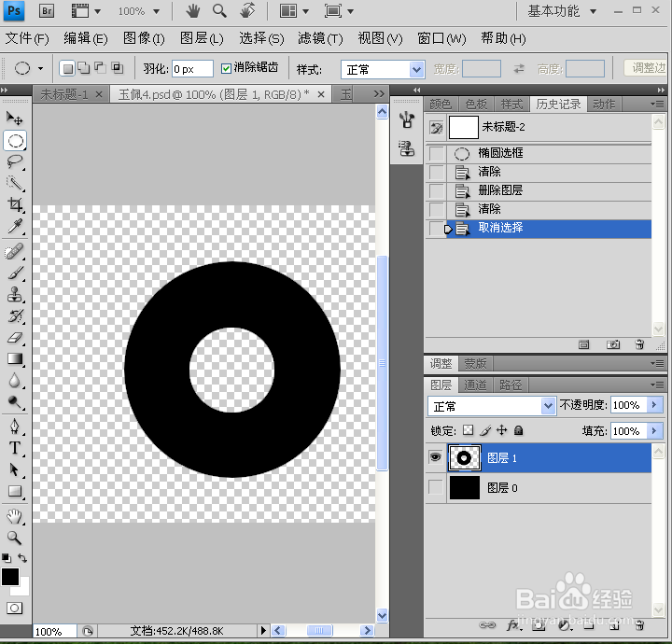Choose new selection mode button
Image resolution: width=672 pixels, height=644 pixels.
click(67, 68)
